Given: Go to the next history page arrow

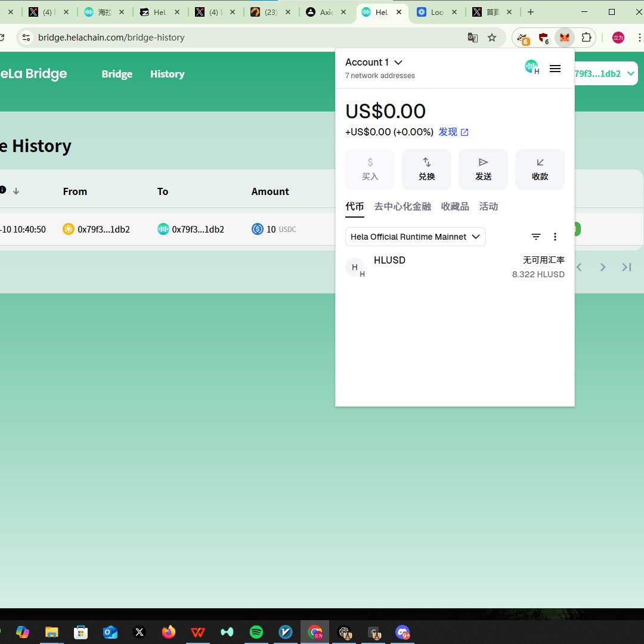Looking at the screenshot, I should [602, 267].
